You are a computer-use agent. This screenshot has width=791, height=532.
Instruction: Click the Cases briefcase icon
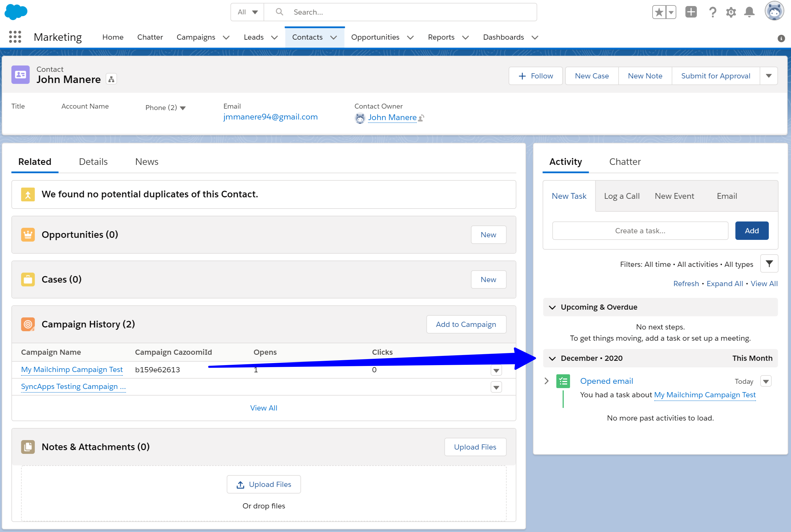pyautogui.click(x=28, y=279)
